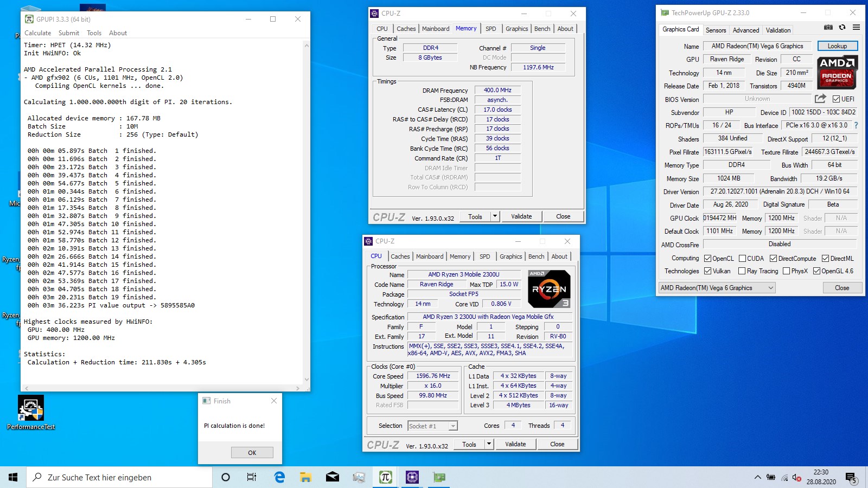Open the Mail app from the taskbar
Viewport: 868px width, 488px height.
click(333, 477)
